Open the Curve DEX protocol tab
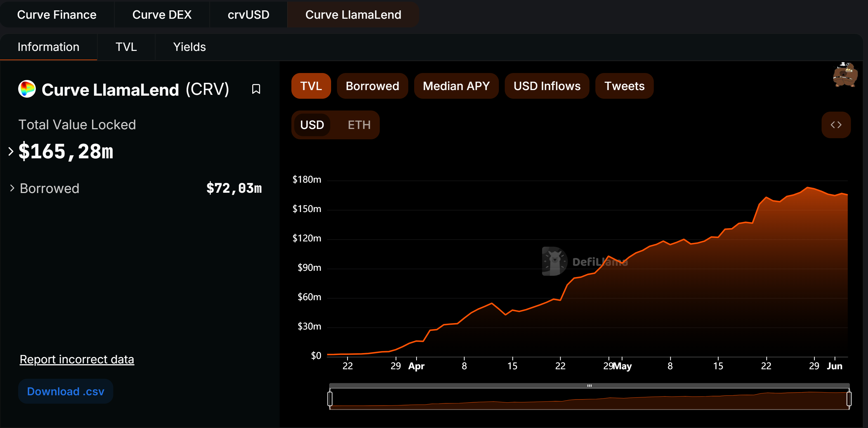Screen dimensions: 868x428 click(x=162, y=15)
